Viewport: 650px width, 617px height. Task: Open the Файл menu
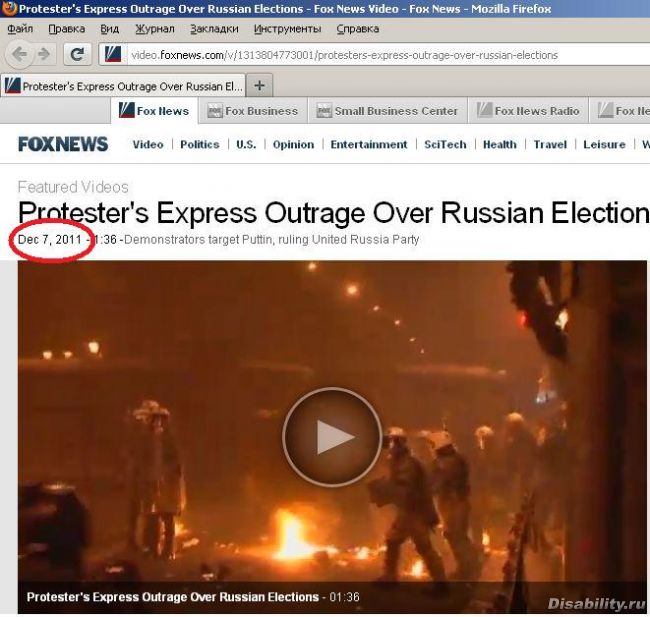point(20,29)
